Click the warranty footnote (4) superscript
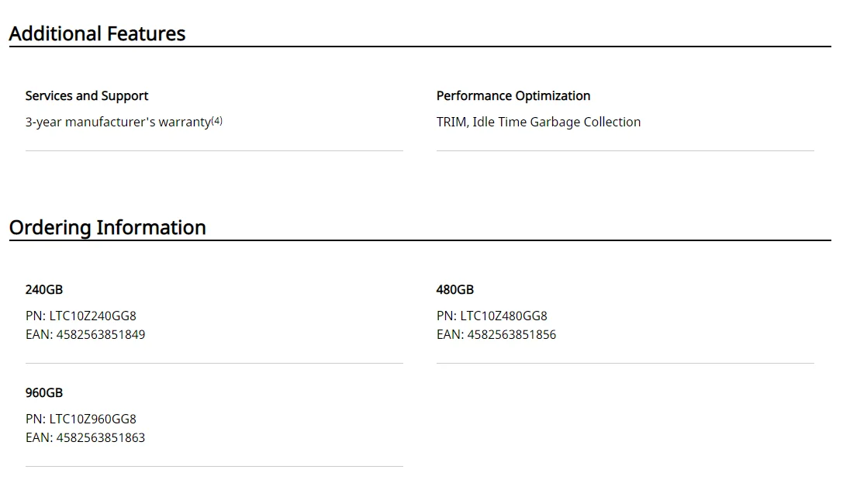The height and width of the screenshot is (504, 843). point(217,120)
